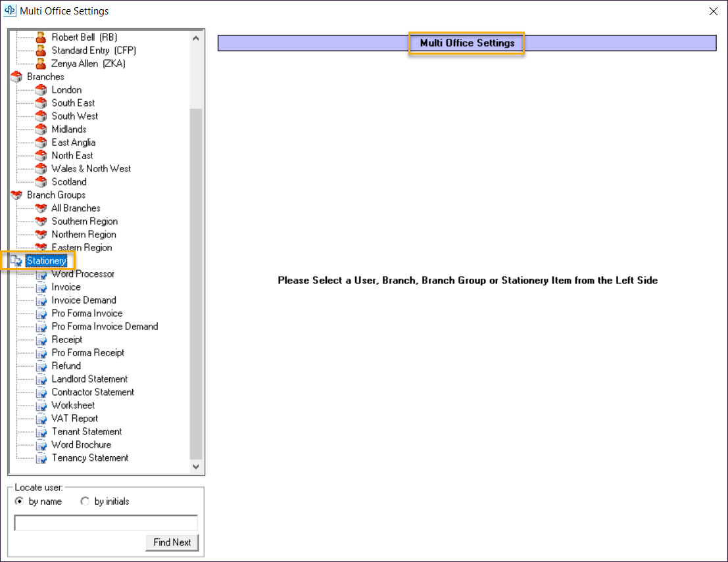The image size is (728, 562).
Task: Click the document icon next to Refund
Action: pyautogui.click(x=41, y=366)
